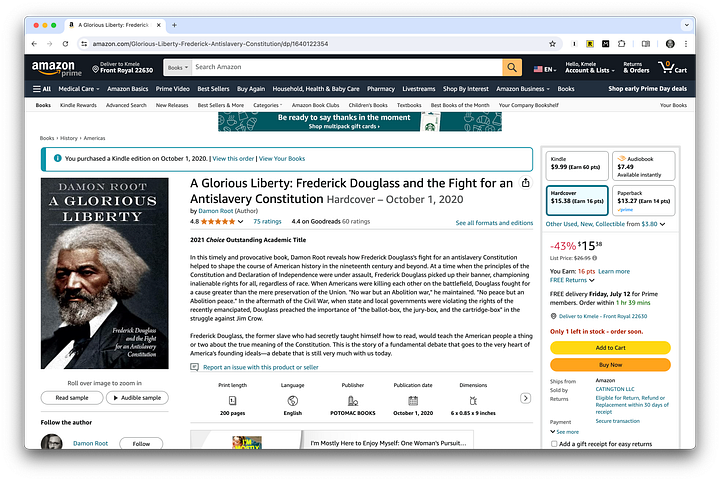Click the Amazon Prime logo

56,68
